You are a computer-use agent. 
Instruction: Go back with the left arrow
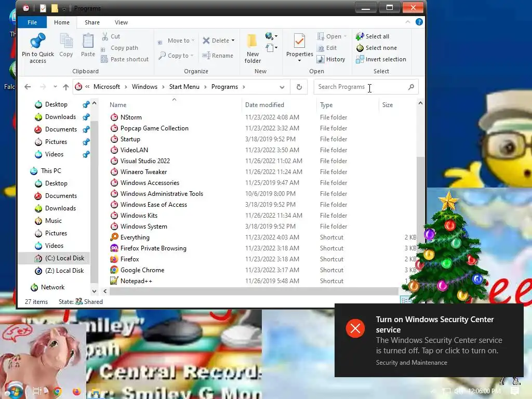28,87
